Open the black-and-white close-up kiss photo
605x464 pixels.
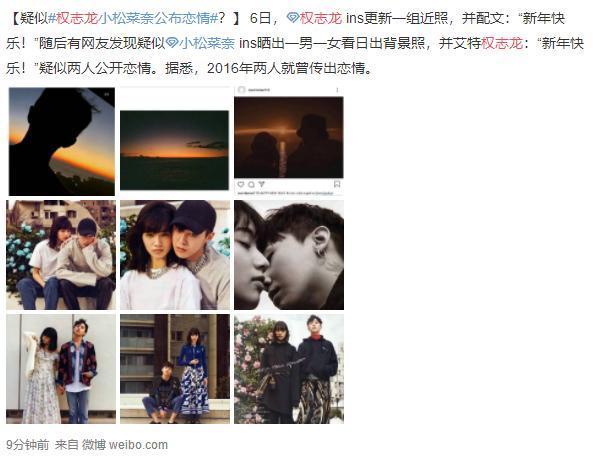(x=289, y=255)
